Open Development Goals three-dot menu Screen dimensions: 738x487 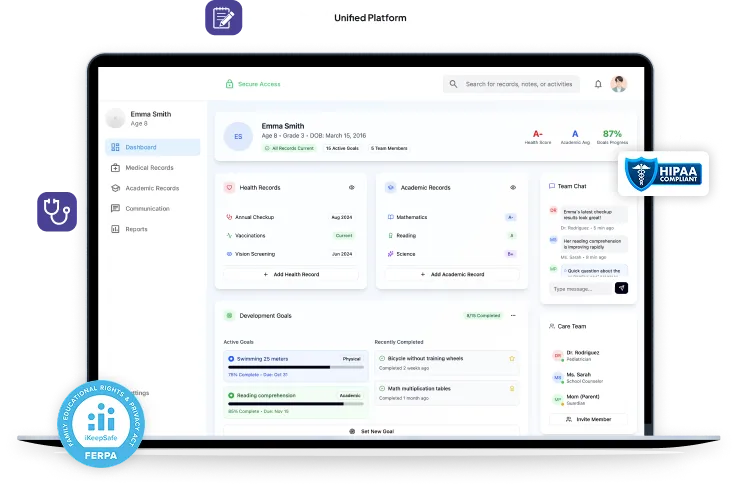[x=514, y=315]
